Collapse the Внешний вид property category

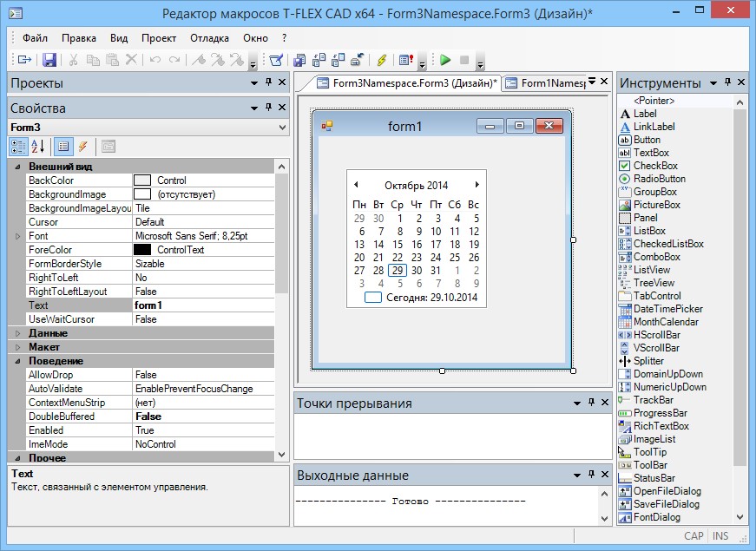click(18, 167)
